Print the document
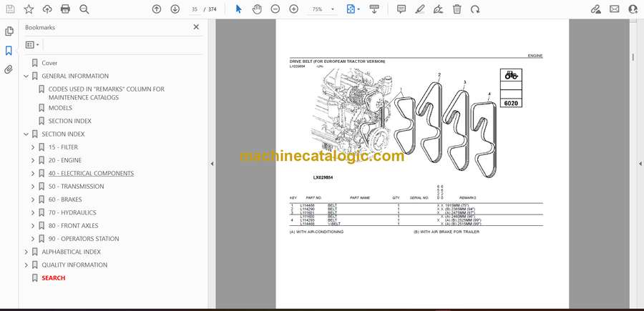644x311 pixels. tap(65, 9)
